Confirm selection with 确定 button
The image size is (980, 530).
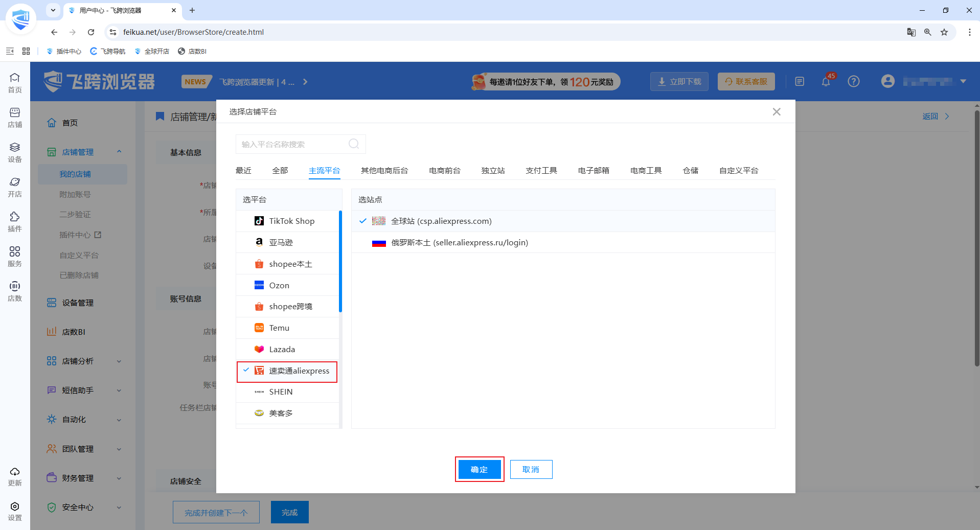pyautogui.click(x=480, y=469)
